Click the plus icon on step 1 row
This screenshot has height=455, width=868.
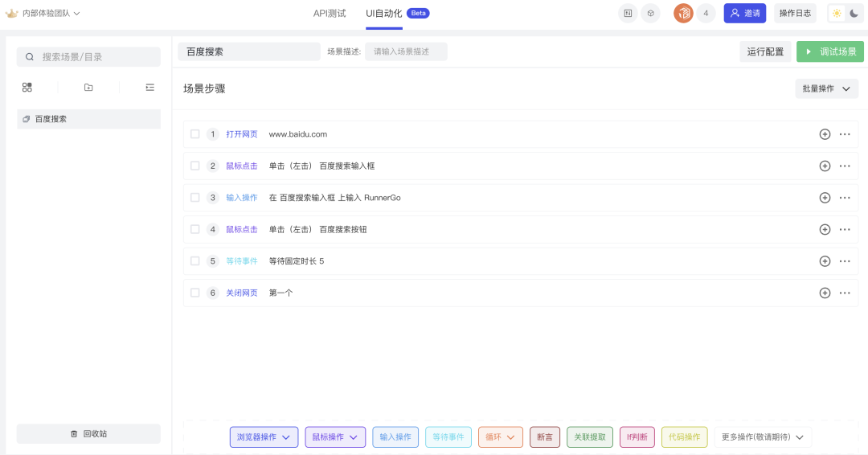click(x=825, y=134)
